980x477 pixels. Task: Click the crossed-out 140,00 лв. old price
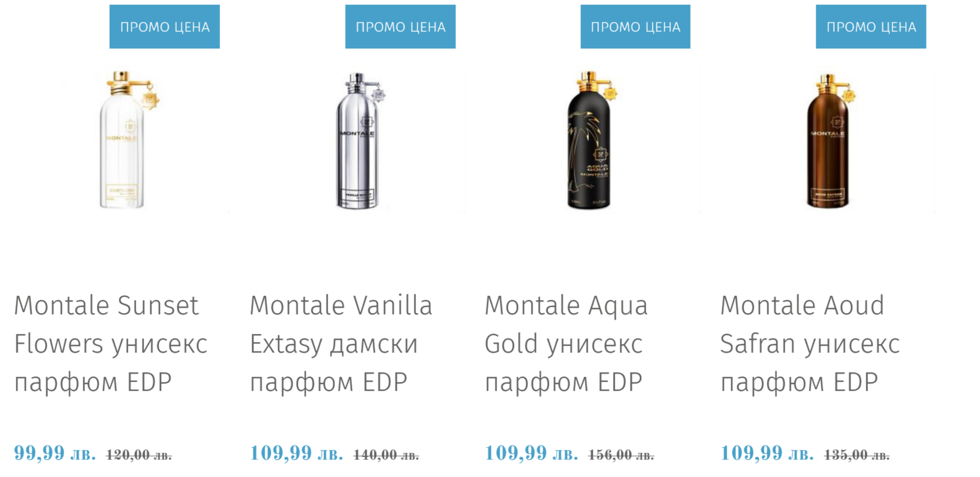(x=386, y=454)
